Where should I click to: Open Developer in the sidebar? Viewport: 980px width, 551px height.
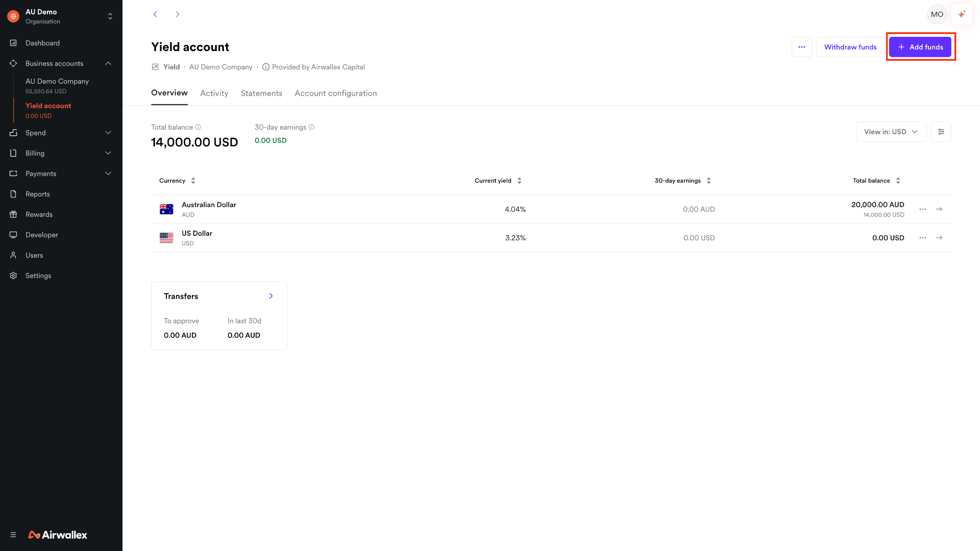coord(42,235)
